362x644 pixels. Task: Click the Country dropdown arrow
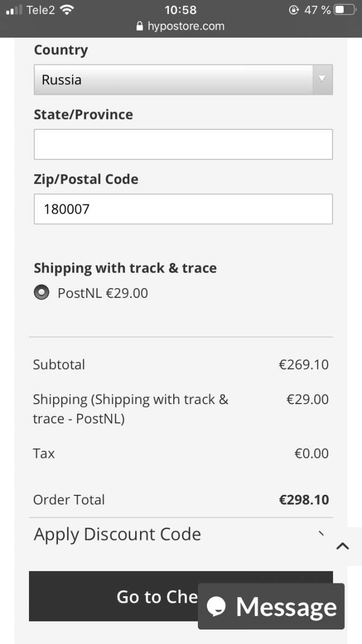pyautogui.click(x=322, y=79)
